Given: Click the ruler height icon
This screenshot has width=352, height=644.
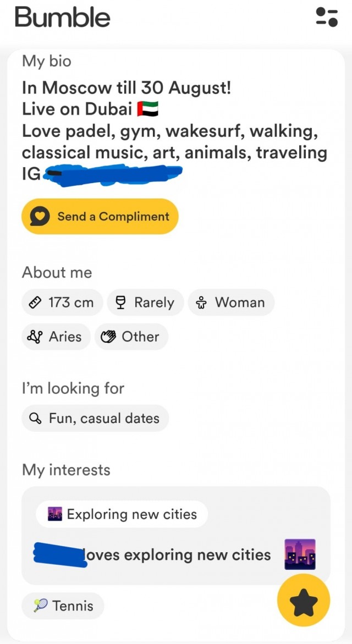Looking at the screenshot, I should [36, 302].
